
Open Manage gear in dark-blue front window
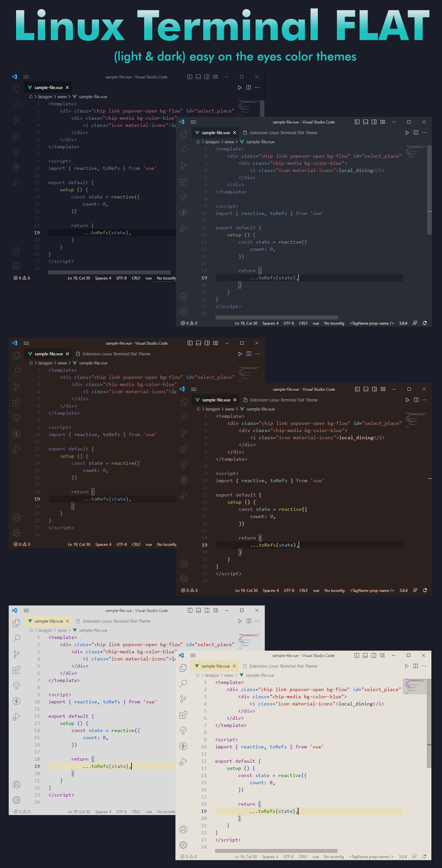tap(184, 312)
